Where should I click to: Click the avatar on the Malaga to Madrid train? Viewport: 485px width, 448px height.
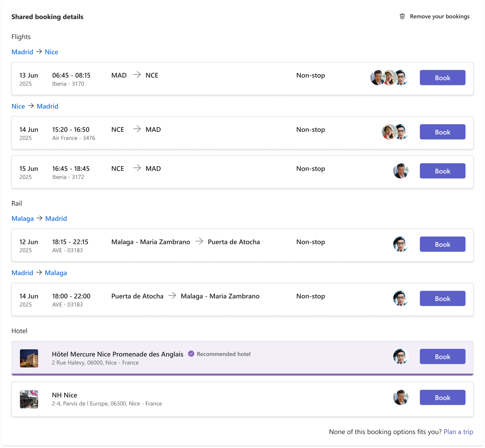401,244
